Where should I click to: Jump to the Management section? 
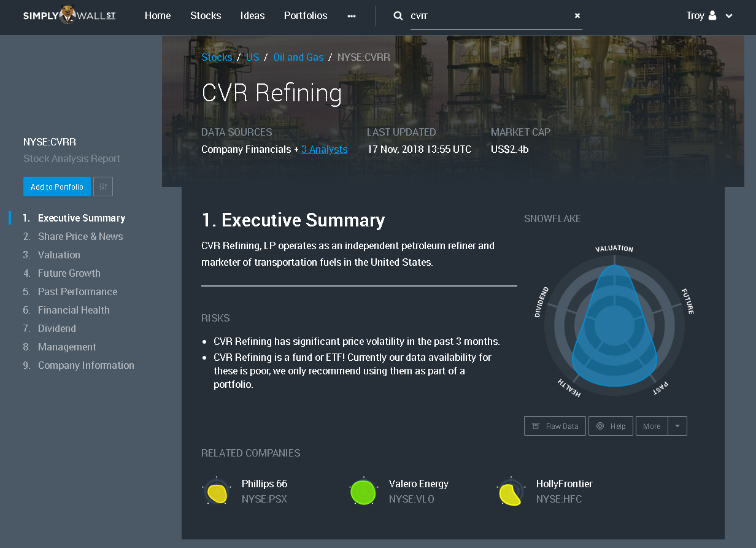click(67, 347)
